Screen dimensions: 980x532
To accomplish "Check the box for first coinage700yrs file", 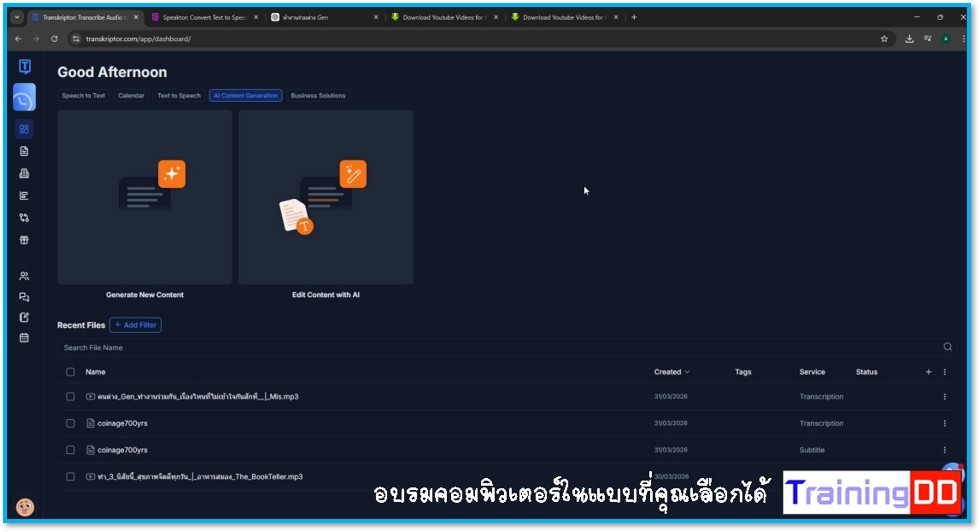I will pos(70,423).
